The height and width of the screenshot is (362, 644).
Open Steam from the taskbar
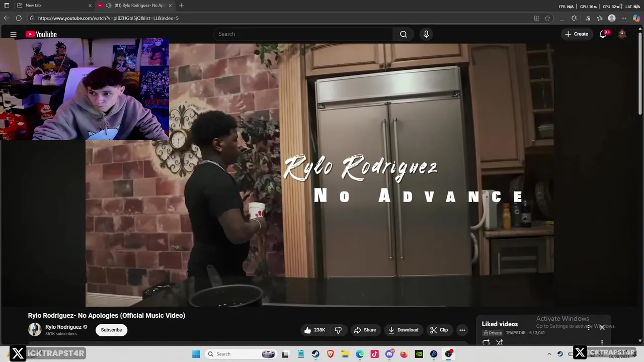315,354
